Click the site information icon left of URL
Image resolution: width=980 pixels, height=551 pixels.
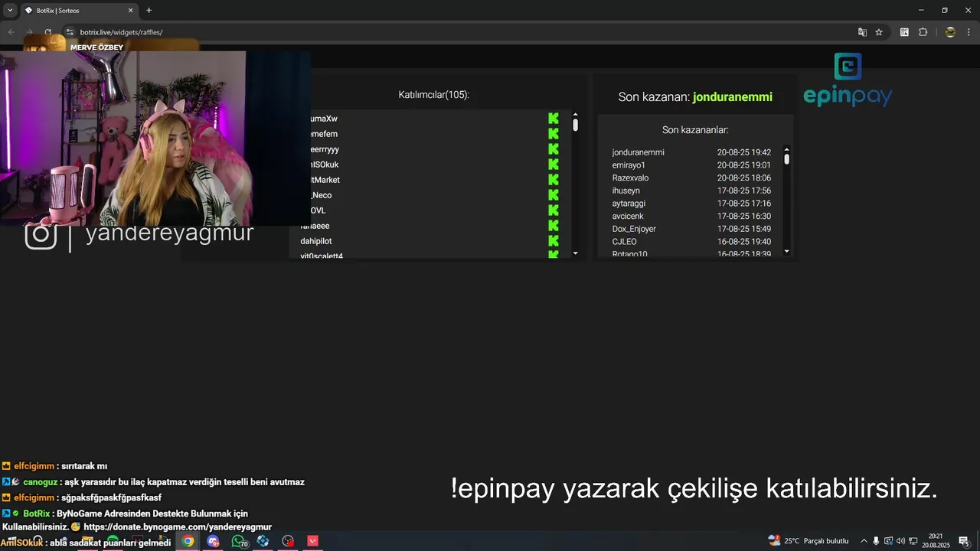point(70,32)
